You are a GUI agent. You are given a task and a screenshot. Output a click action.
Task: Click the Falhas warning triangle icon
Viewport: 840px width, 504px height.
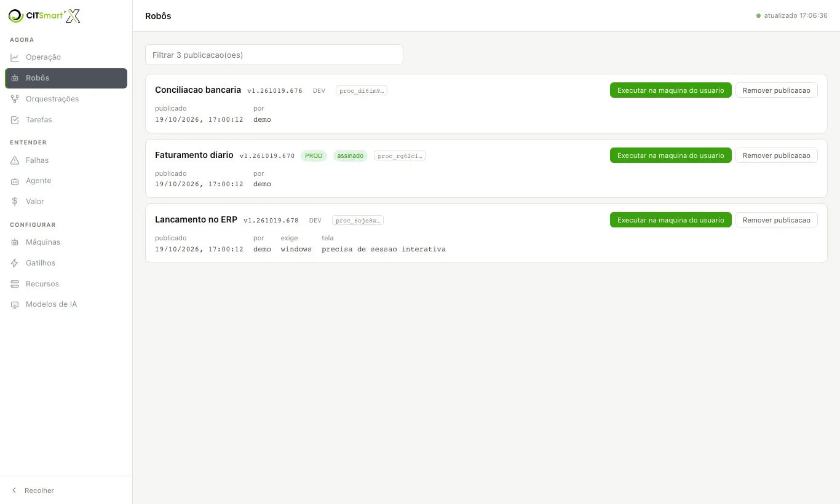pos(15,160)
